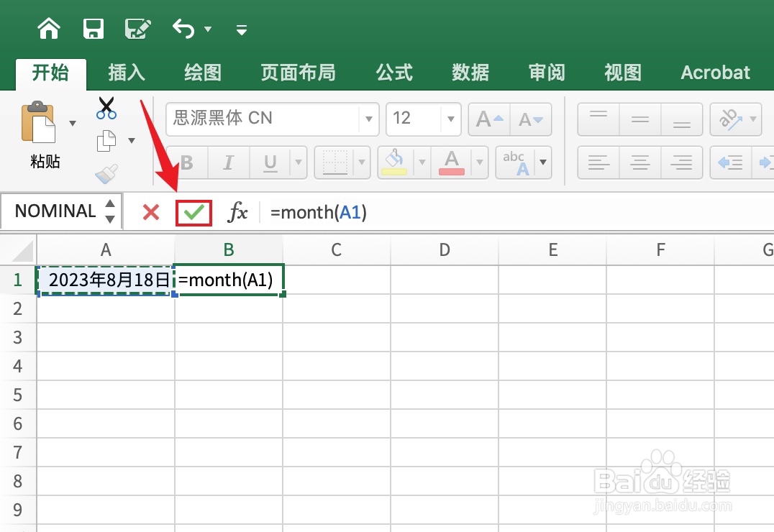
Task: Align text right
Action: click(681, 162)
